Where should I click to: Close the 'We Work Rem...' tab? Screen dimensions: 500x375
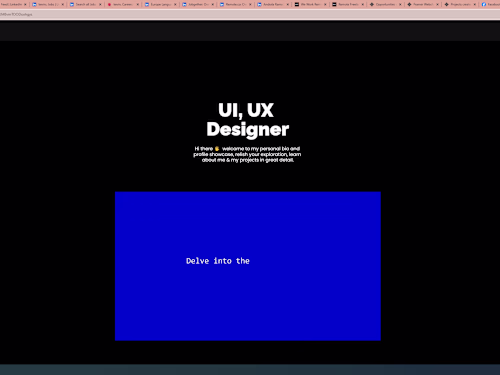[325, 4]
